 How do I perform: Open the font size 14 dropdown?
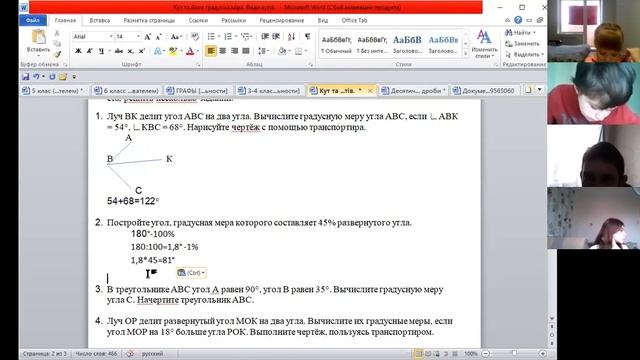point(138,37)
